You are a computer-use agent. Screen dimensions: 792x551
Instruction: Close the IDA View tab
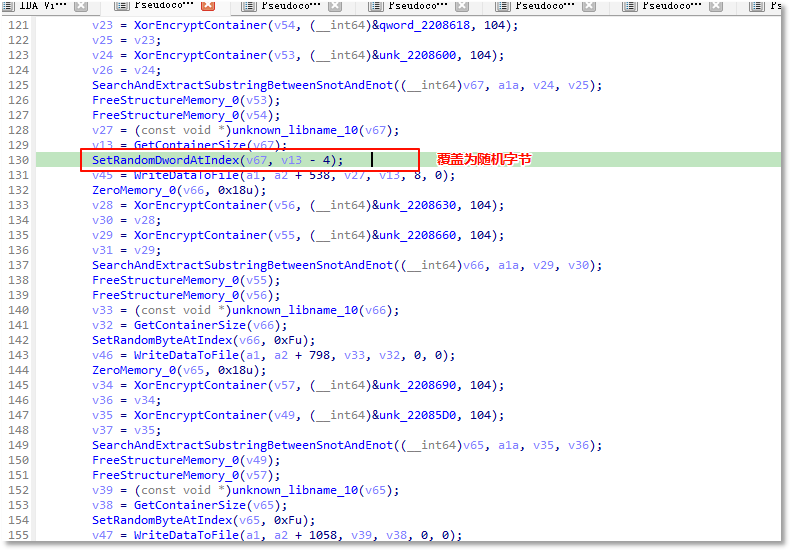(84, 6)
